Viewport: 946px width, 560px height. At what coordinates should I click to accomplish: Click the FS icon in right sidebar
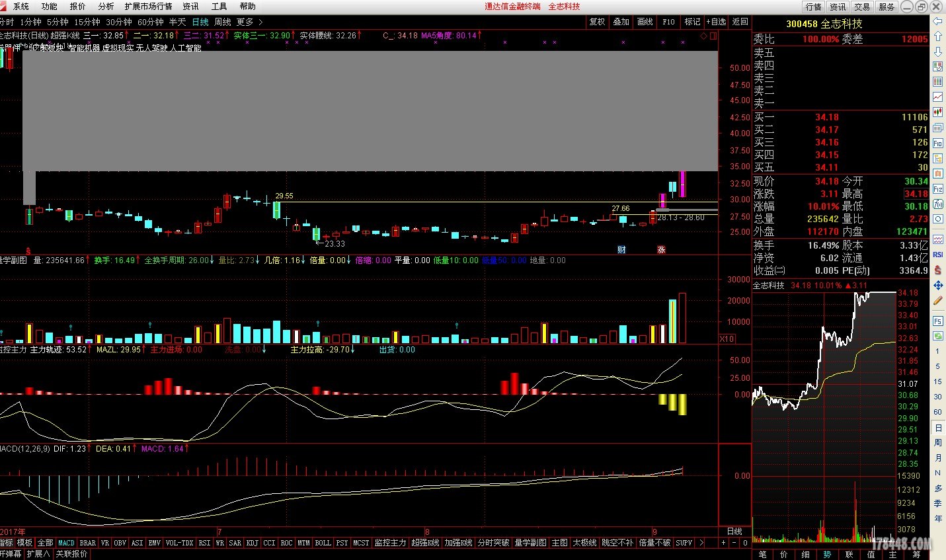[x=937, y=321]
